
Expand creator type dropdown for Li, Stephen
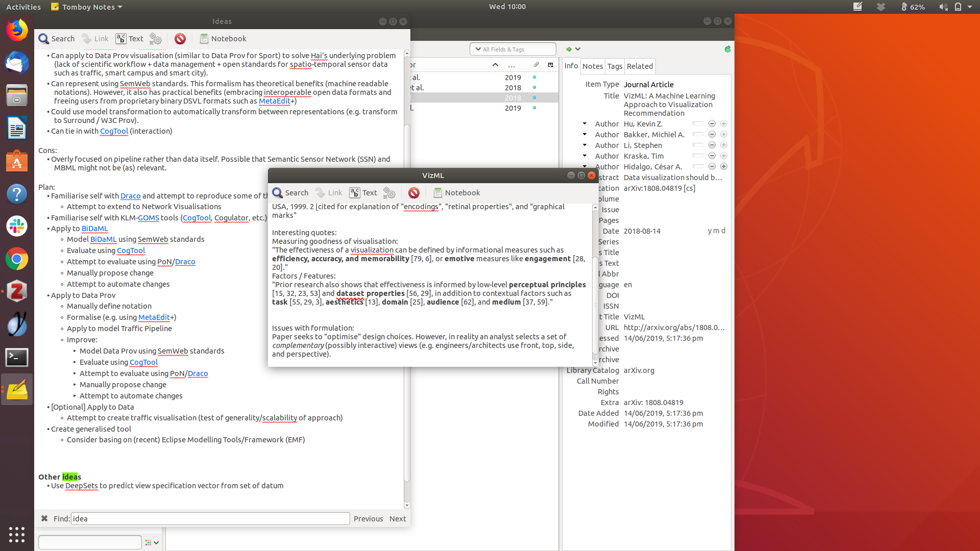click(x=584, y=145)
